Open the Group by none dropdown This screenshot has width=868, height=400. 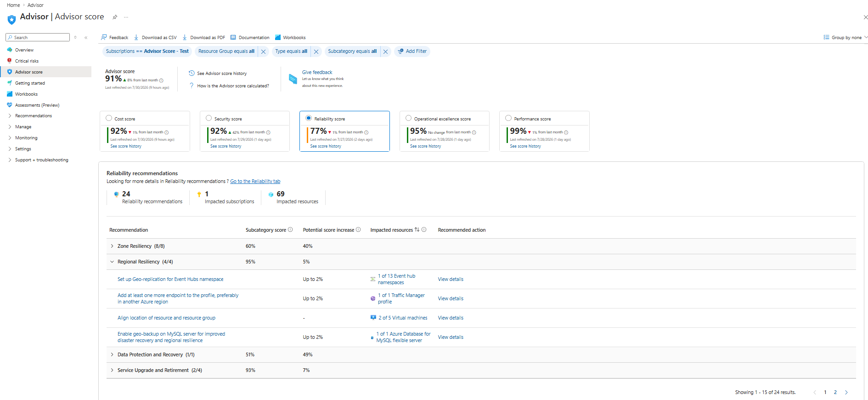pyautogui.click(x=845, y=38)
